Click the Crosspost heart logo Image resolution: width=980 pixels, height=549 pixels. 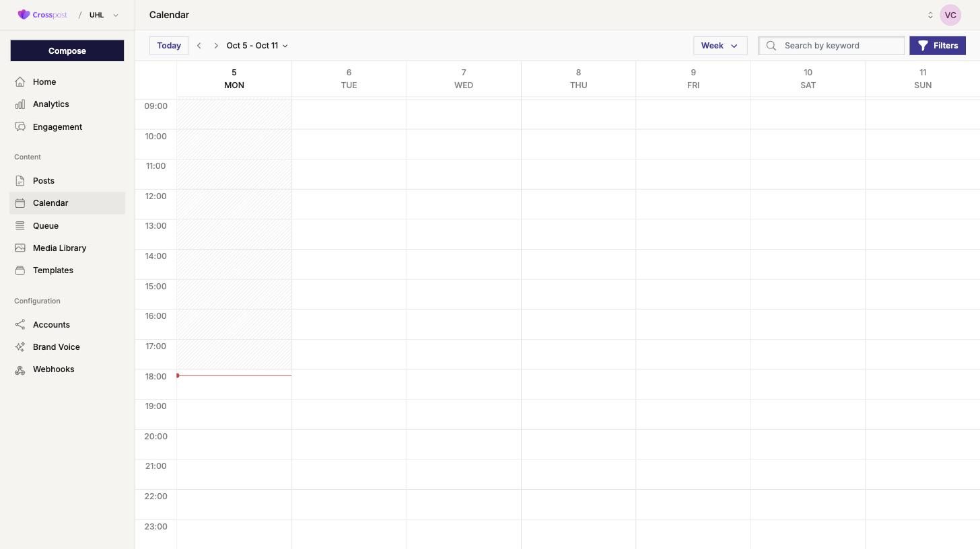click(x=24, y=15)
